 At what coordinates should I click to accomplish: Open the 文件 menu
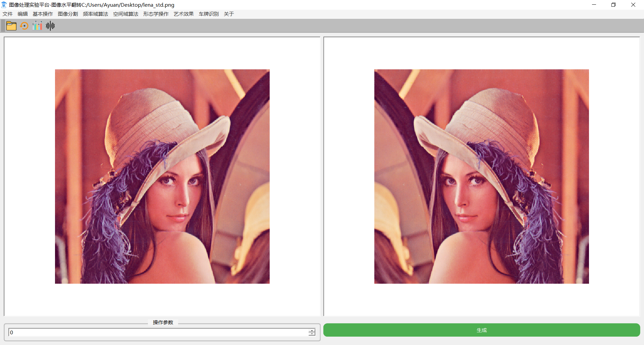[7, 14]
